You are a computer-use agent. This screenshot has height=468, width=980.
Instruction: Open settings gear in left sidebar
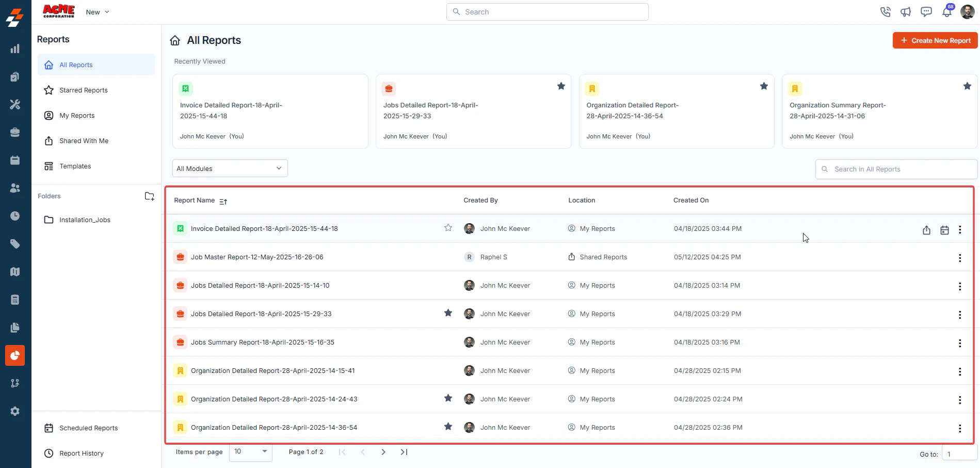15,411
